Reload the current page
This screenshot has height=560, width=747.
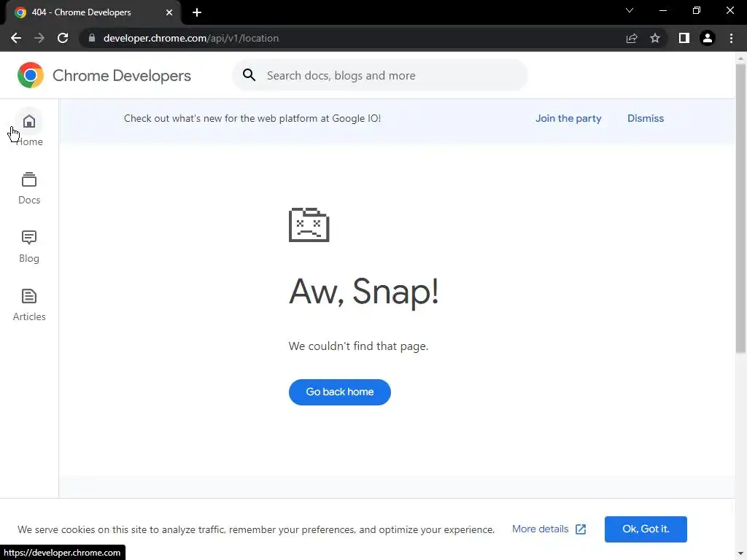tap(63, 38)
